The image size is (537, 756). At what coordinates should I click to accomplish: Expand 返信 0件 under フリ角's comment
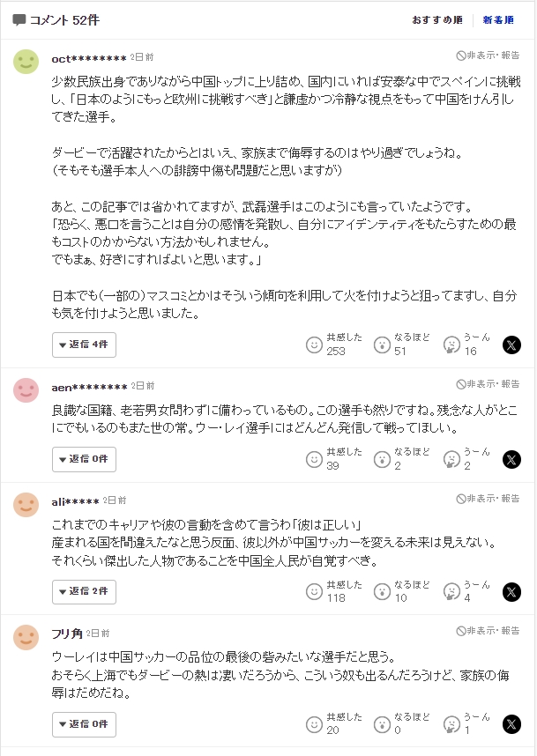pyautogui.click(x=84, y=723)
